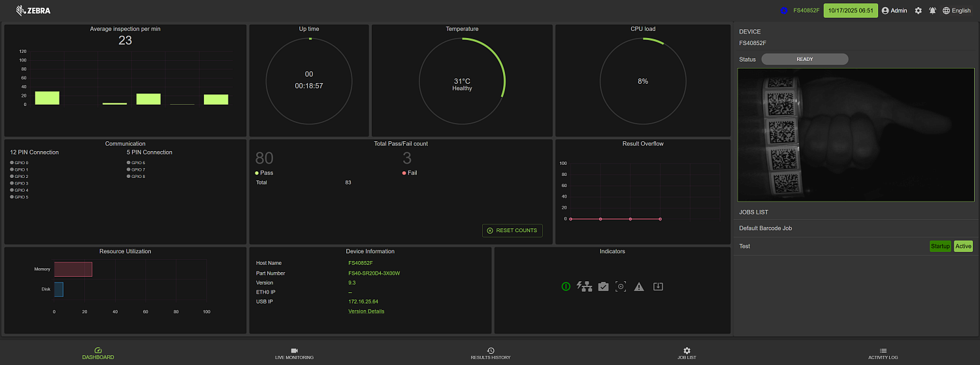The width and height of the screenshot is (980, 365).
Task: Click the focus target indicator icon
Action: click(621, 287)
